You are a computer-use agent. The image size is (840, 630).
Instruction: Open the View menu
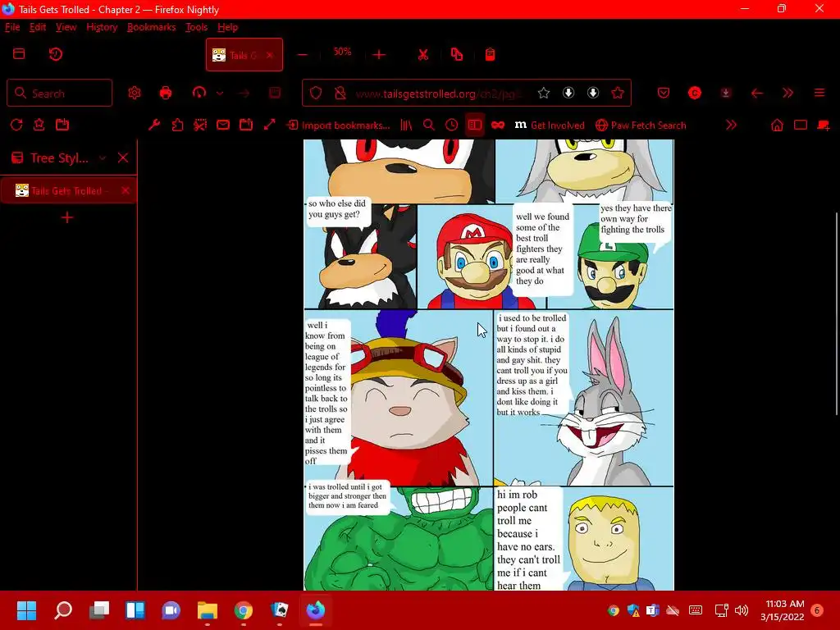pos(66,27)
